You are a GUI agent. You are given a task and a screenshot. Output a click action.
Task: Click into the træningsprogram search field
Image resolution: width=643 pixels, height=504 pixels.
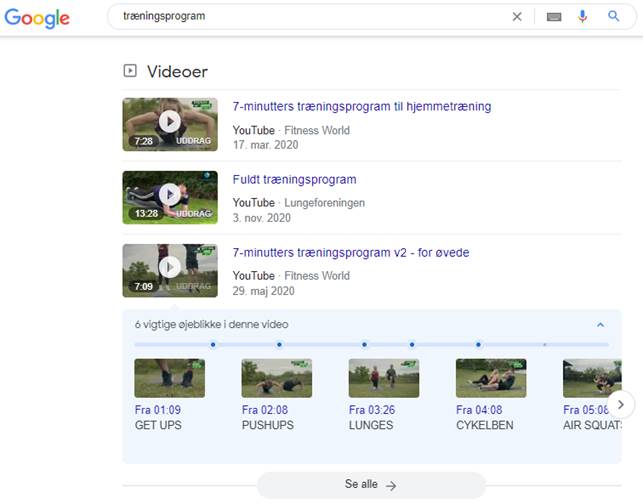pos(310,17)
